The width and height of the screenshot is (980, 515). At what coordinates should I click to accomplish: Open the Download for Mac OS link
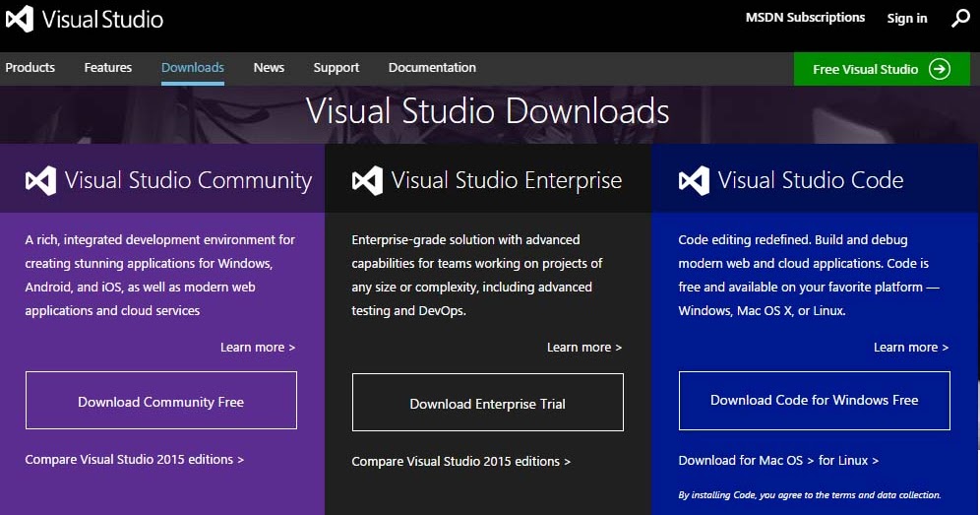coord(746,461)
